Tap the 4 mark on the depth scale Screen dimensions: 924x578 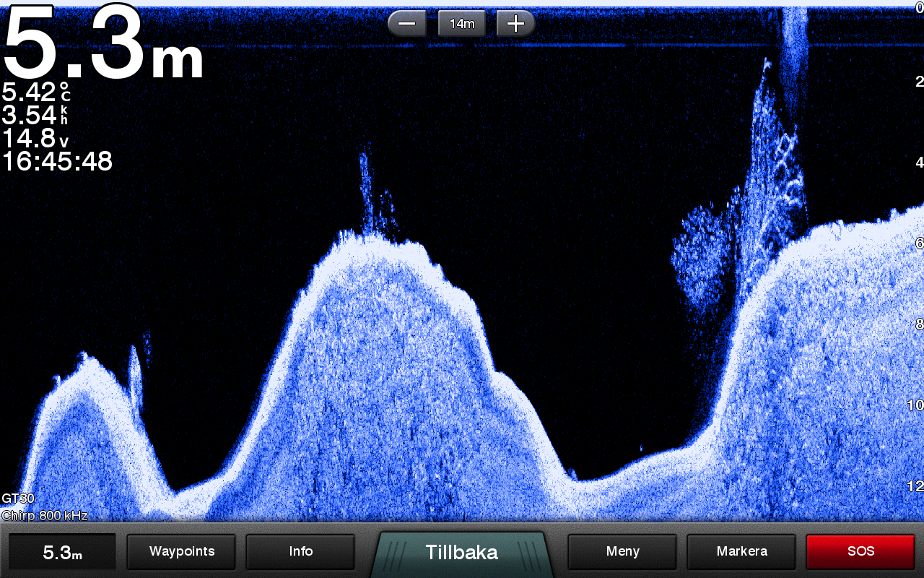coord(919,163)
